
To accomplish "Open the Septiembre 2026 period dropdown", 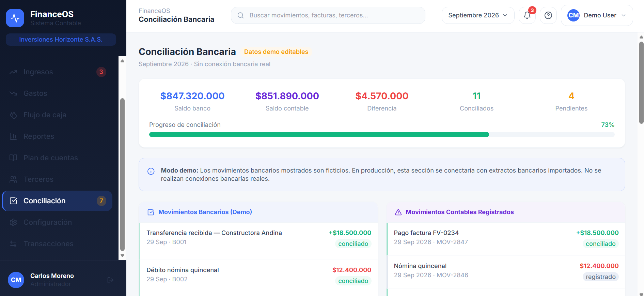I will click(478, 15).
